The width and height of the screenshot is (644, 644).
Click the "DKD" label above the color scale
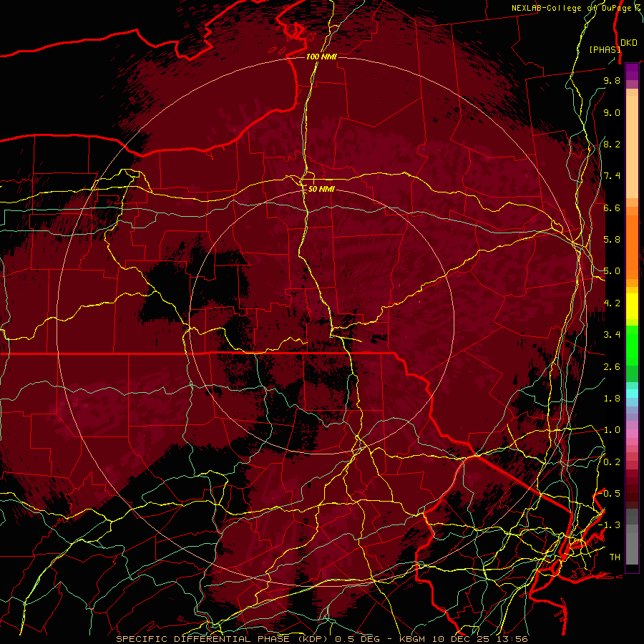629,43
